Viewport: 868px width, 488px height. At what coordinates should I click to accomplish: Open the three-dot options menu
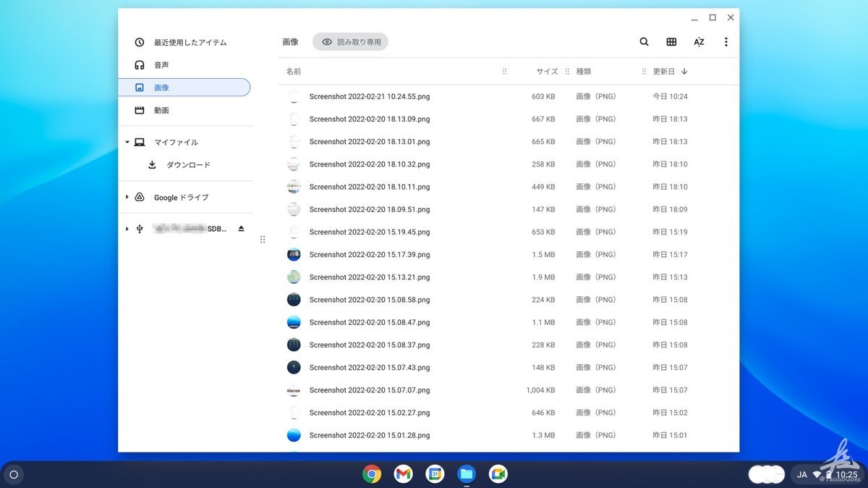click(x=726, y=41)
